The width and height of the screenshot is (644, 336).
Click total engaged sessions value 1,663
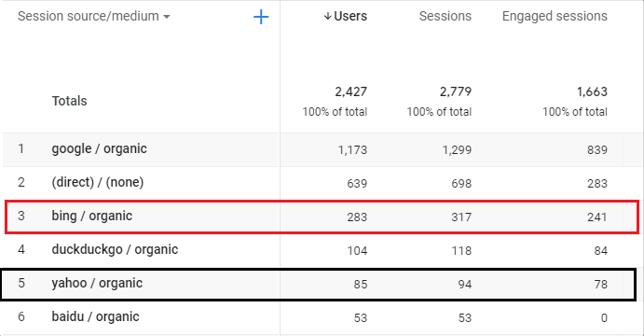pos(592,91)
